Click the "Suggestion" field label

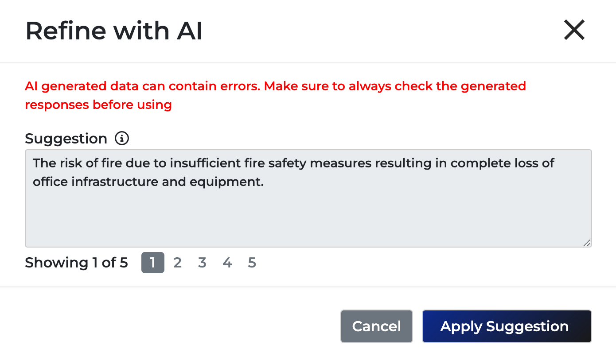66,139
